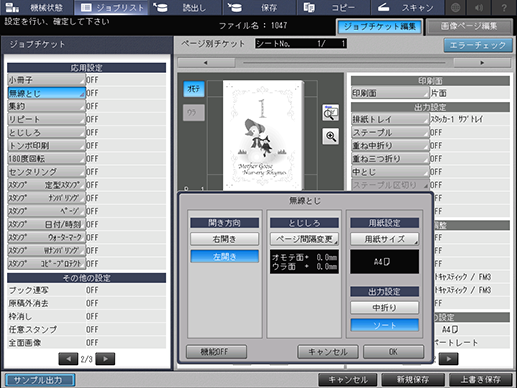Click the オモテ面 margin value display
Image resolution: width=517 pixels, height=388 pixels.
pos(304,262)
